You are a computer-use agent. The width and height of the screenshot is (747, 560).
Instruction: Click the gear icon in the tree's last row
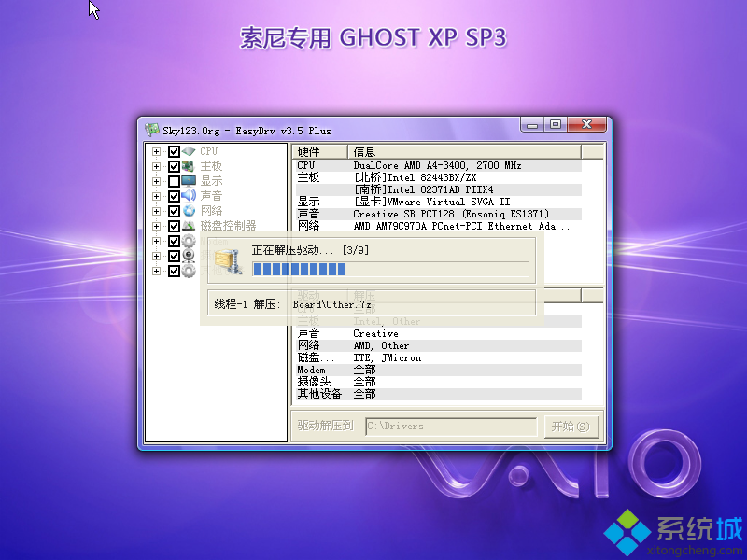pos(189,271)
